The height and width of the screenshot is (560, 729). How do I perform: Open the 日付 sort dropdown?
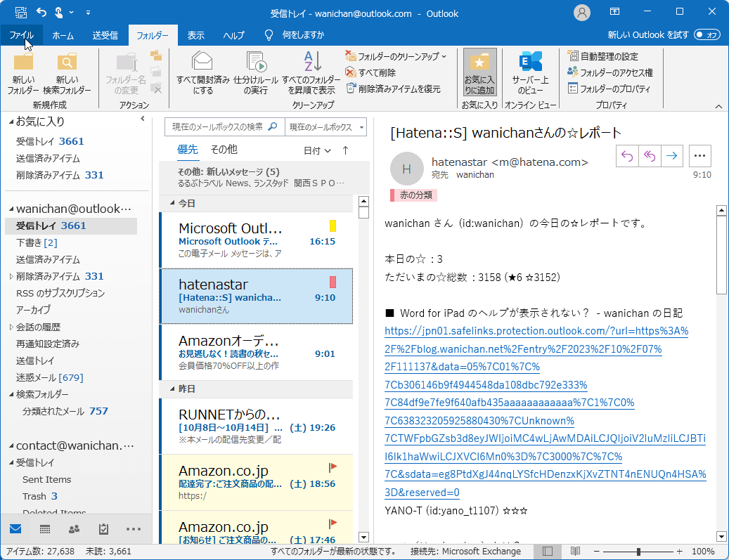[x=317, y=150]
